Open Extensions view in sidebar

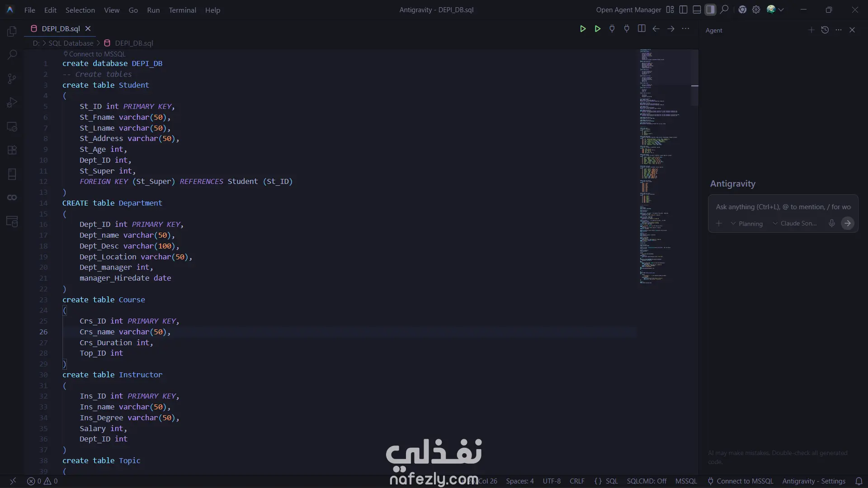[12, 150]
